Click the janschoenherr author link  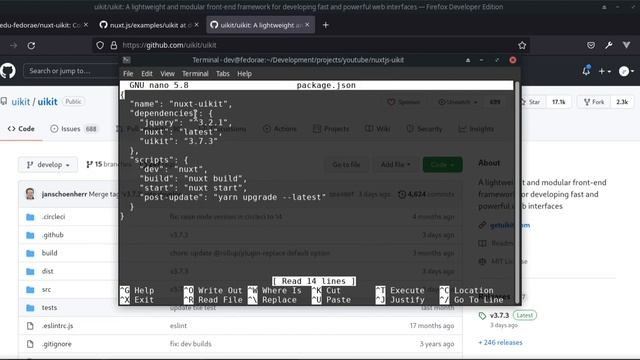pos(64,194)
